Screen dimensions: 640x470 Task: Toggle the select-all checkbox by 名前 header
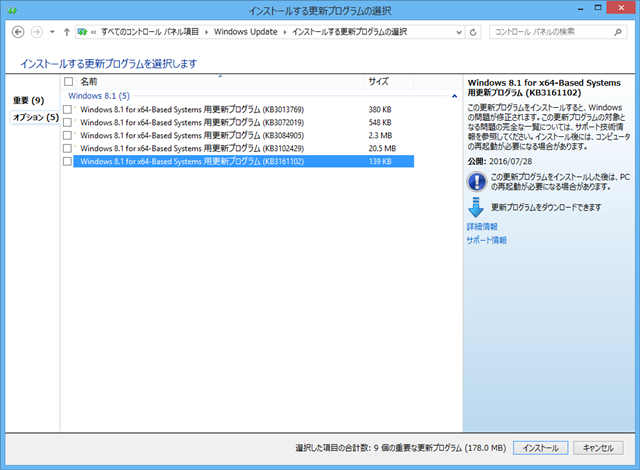click(x=69, y=82)
